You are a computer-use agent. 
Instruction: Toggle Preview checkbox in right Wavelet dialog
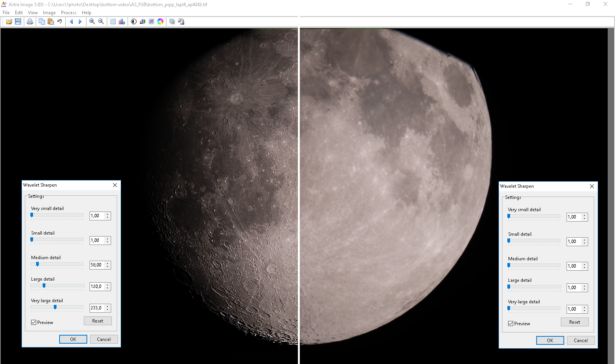511,324
